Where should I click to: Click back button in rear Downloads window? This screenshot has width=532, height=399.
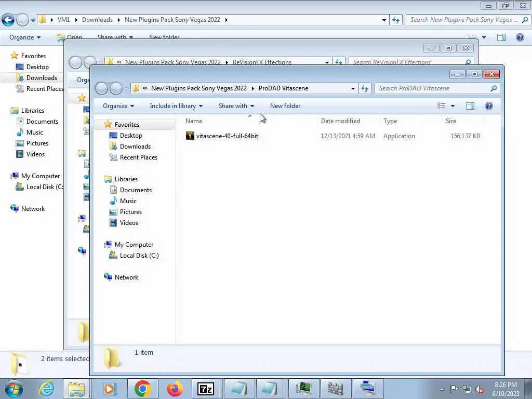(x=8, y=20)
